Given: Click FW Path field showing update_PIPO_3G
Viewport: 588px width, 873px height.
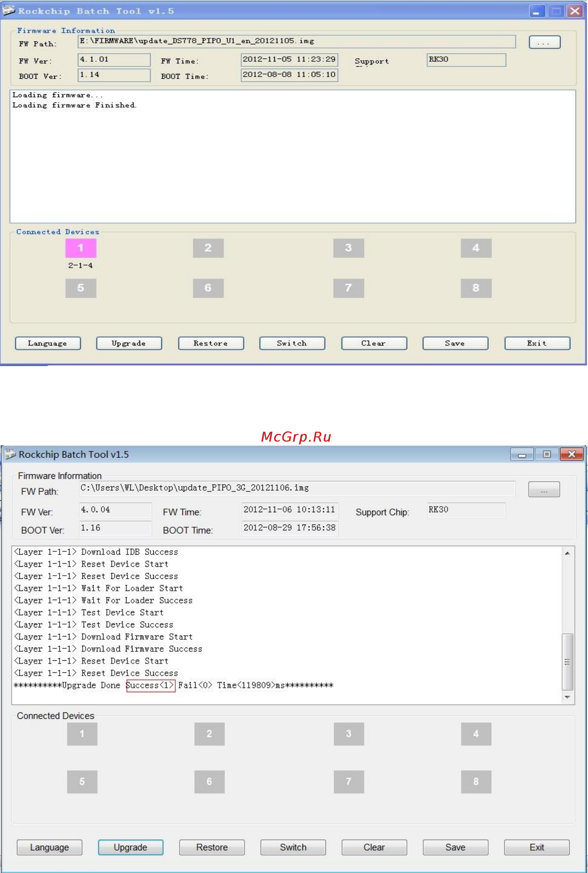Looking at the screenshot, I should click(297, 488).
